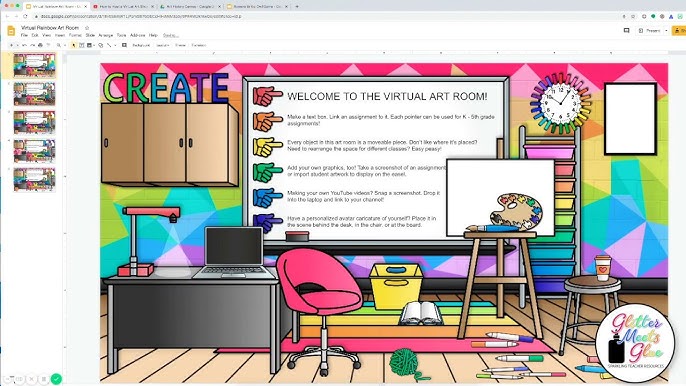The width and height of the screenshot is (686, 386).
Task: Open the Tools menu
Action: [121, 35]
